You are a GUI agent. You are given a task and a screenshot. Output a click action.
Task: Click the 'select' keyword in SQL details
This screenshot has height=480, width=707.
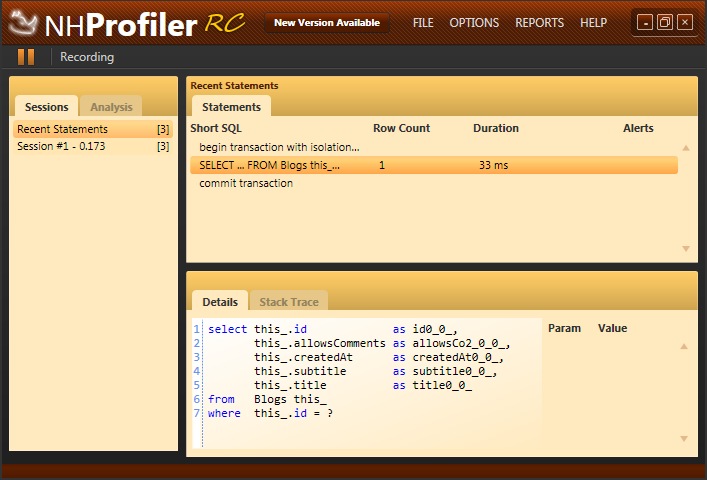pyautogui.click(x=227, y=329)
